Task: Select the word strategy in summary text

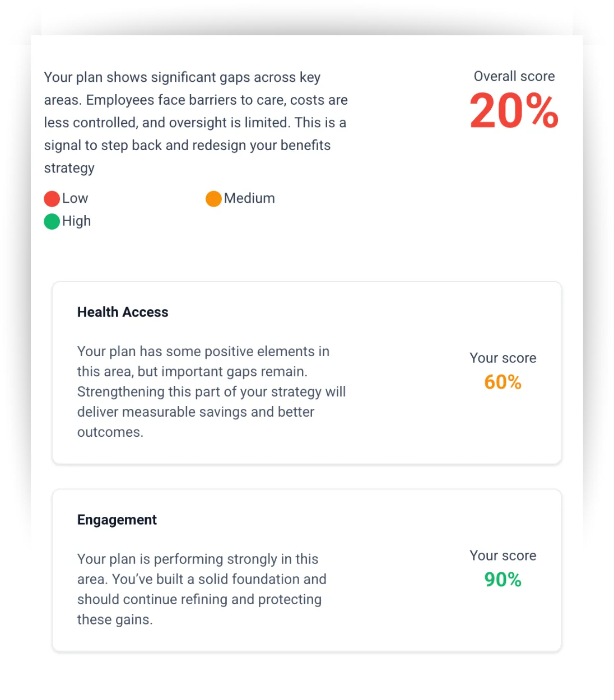Action: tap(69, 168)
